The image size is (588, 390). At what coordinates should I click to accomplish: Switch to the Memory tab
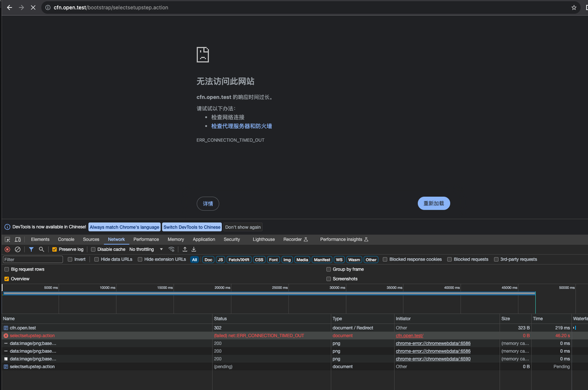click(x=175, y=240)
